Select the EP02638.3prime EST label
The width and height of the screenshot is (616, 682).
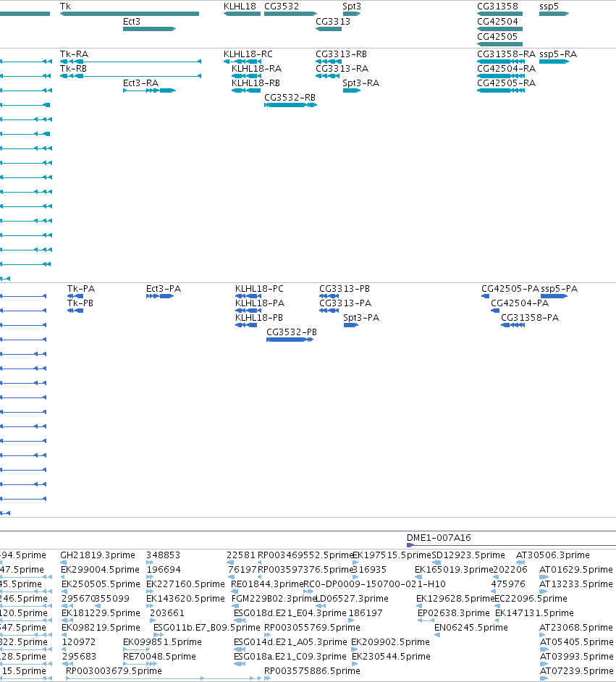pos(453,613)
